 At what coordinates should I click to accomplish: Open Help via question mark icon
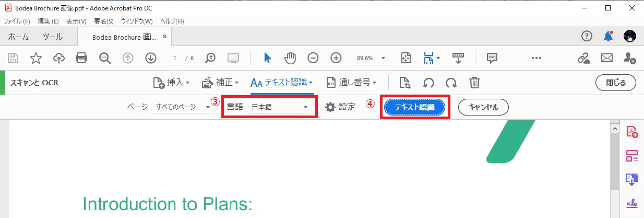(587, 36)
